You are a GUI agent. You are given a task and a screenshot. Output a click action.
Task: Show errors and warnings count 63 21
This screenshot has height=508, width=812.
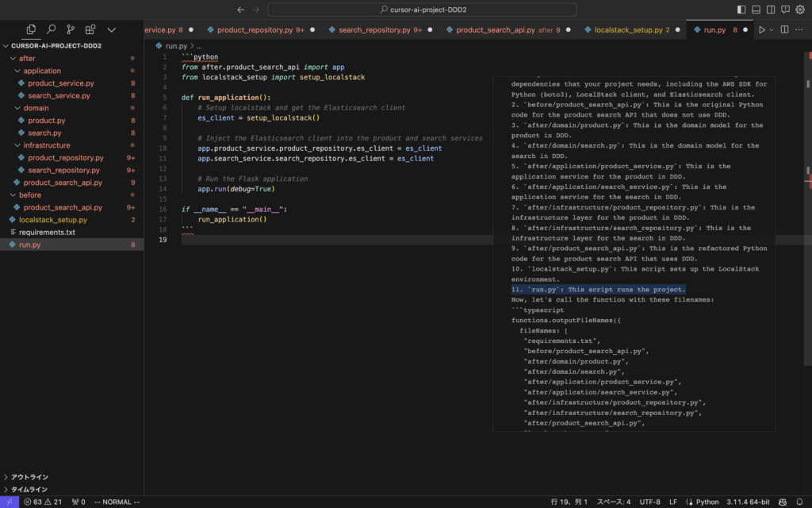point(43,502)
